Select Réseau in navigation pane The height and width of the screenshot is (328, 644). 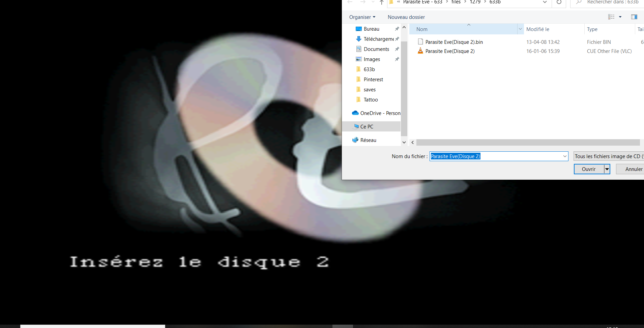click(368, 140)
